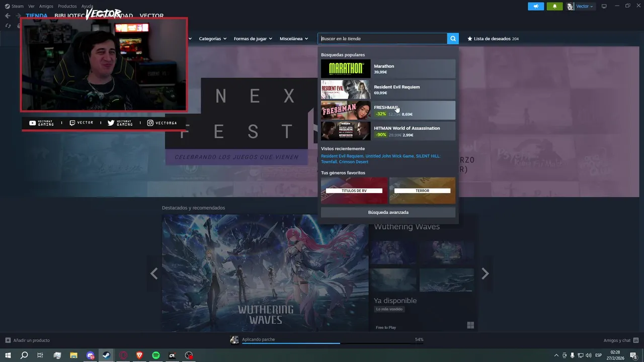The height and width of the screenshot is (362, 644).
Task: Open the Productos menu
Action: pyautogui.click(x=67, y=6)
